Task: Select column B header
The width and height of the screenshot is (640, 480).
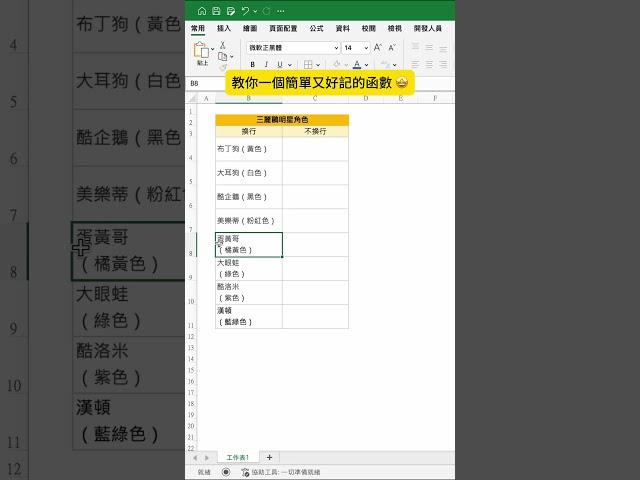Action: click(x=249, y=98)
